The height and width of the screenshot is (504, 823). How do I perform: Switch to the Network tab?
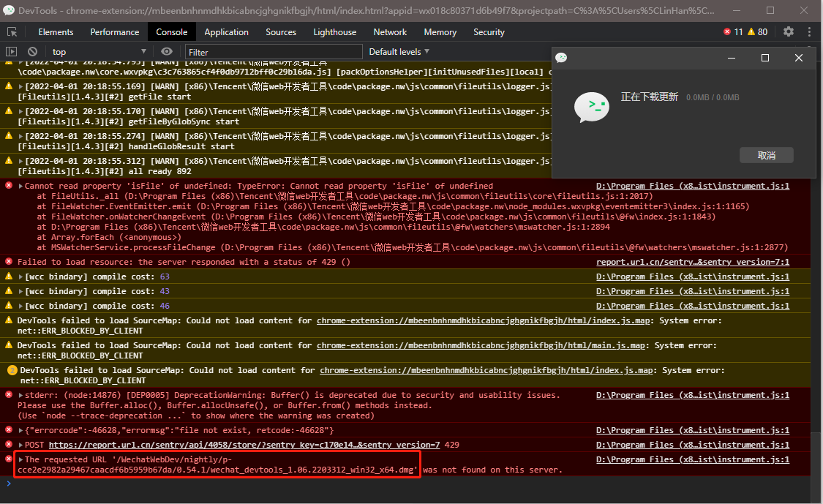click(x=390, y=32)
